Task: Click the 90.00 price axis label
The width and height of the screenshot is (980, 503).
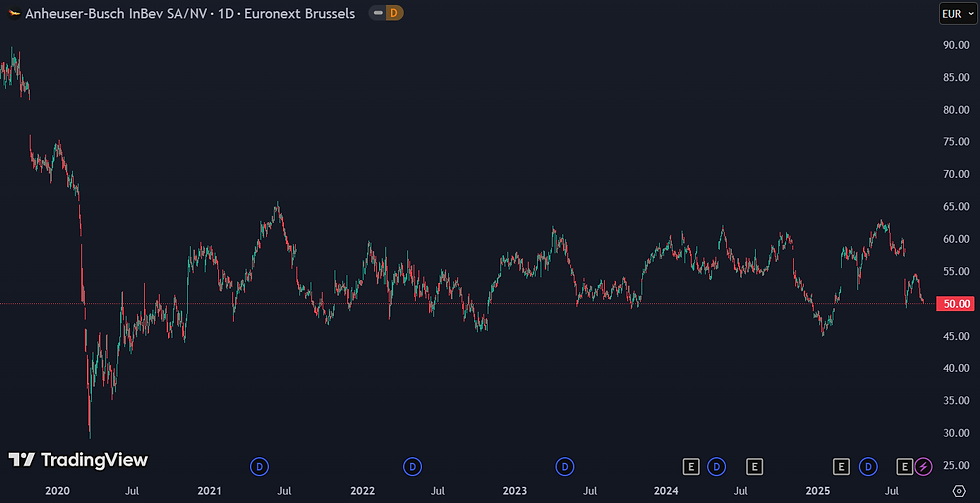Action: [x=956, y=45]
